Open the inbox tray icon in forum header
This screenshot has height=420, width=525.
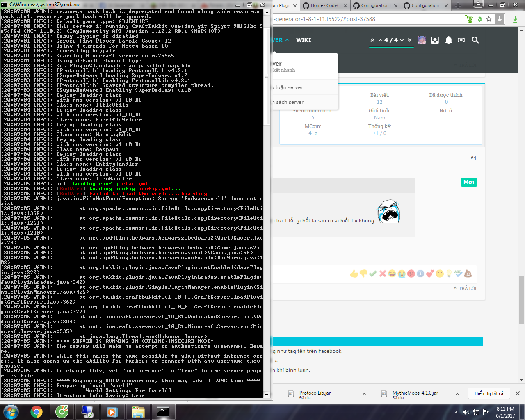[435, 40]
